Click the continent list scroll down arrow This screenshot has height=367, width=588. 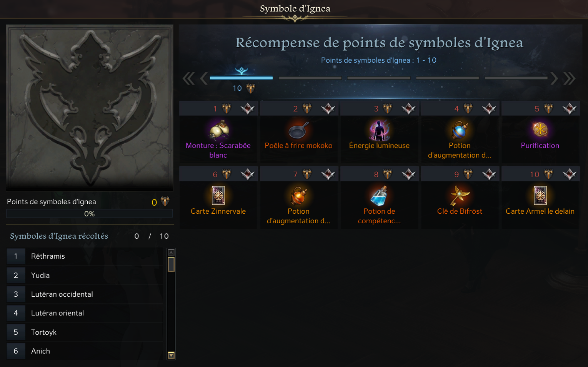coord(171,355)
